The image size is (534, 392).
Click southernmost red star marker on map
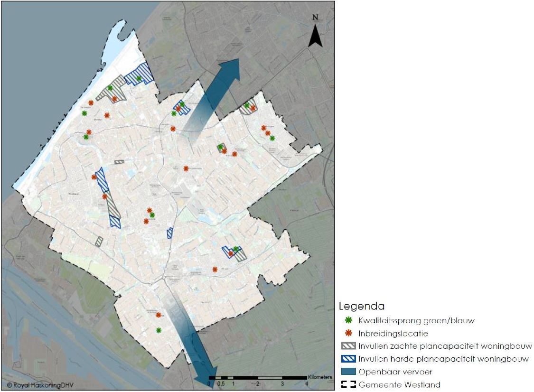158,315
